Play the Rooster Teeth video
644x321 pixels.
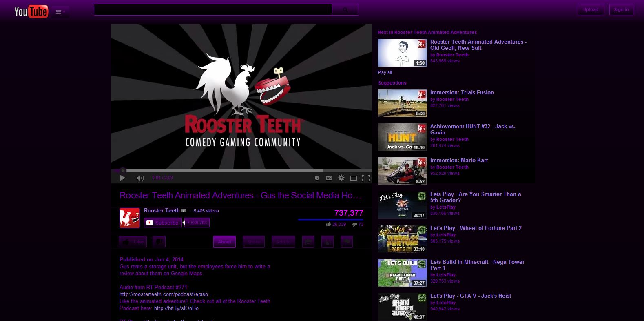122,178
